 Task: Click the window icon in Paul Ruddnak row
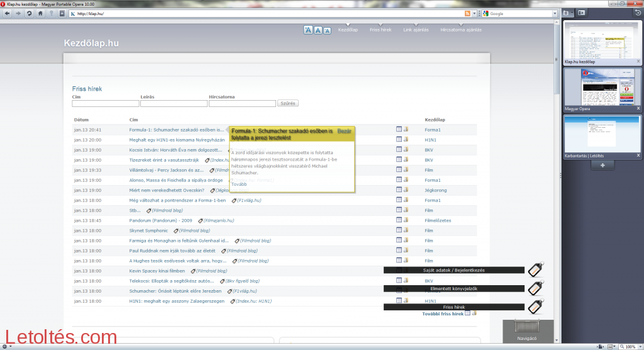click(x=399, y=250)
